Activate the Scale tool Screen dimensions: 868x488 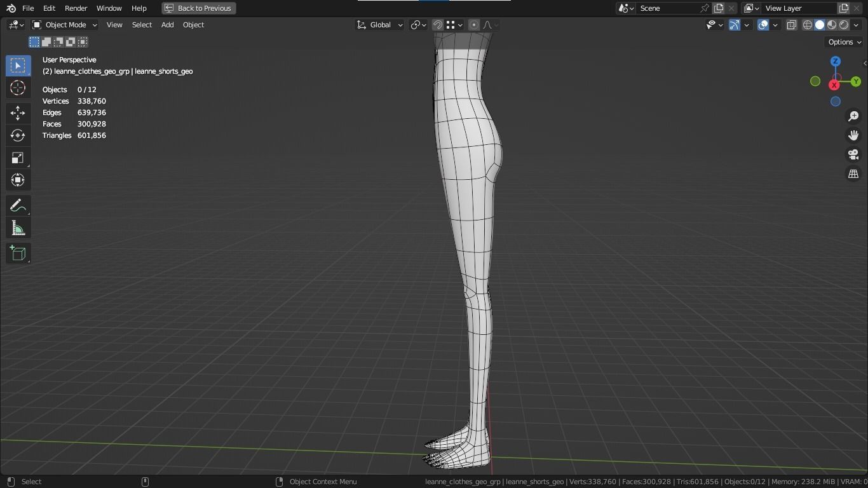[x=18, y=158]
